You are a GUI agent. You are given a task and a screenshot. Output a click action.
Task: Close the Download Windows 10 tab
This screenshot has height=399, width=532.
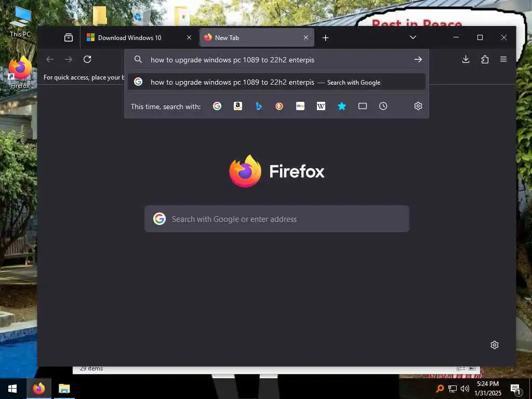pyautogui.click(x=189, y=37)
